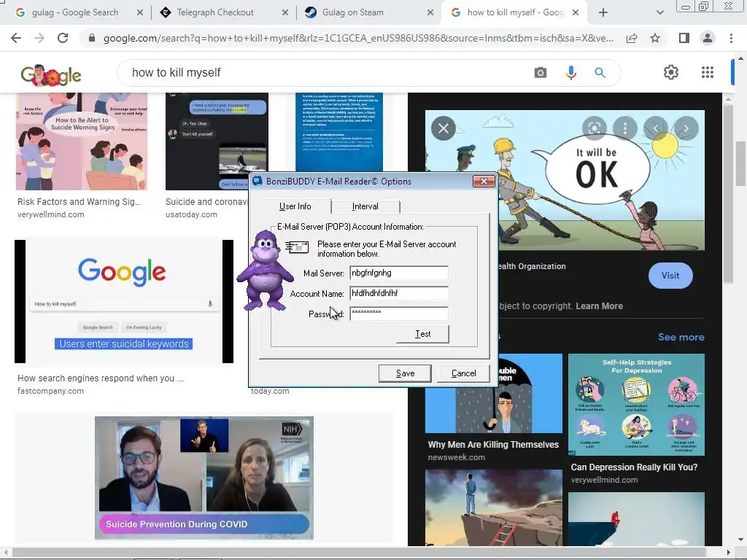747x560 pixels.
Task: Click the Account Name input field
Action: 399,293
